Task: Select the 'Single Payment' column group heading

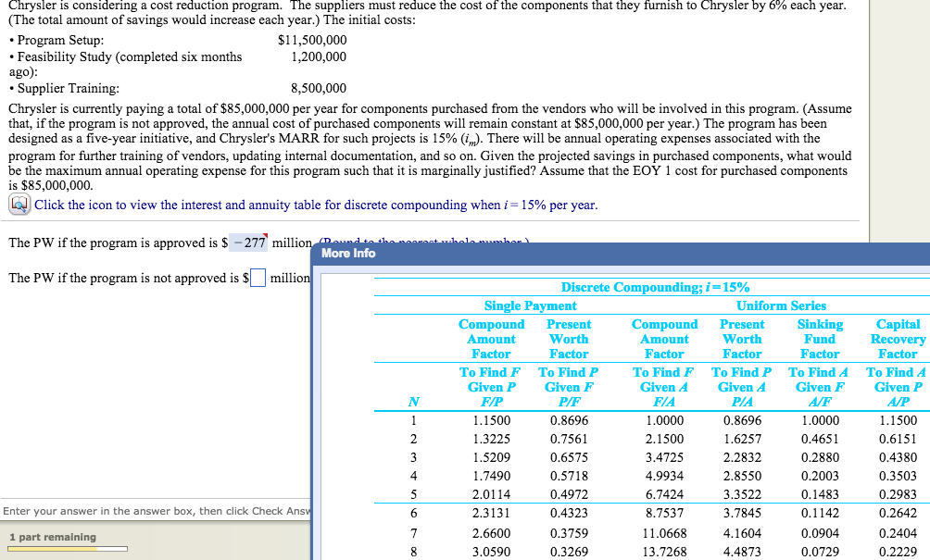Action: click(x=530, y=305)
